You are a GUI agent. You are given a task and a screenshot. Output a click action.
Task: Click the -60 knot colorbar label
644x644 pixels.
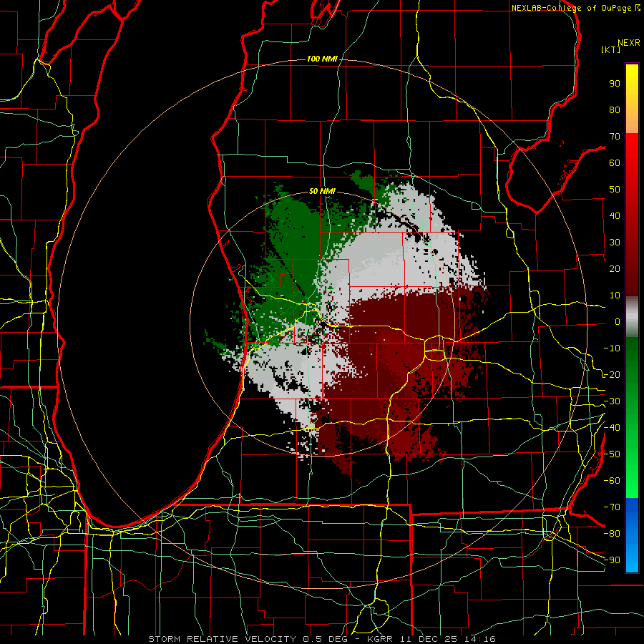click(x=612, y=481)
